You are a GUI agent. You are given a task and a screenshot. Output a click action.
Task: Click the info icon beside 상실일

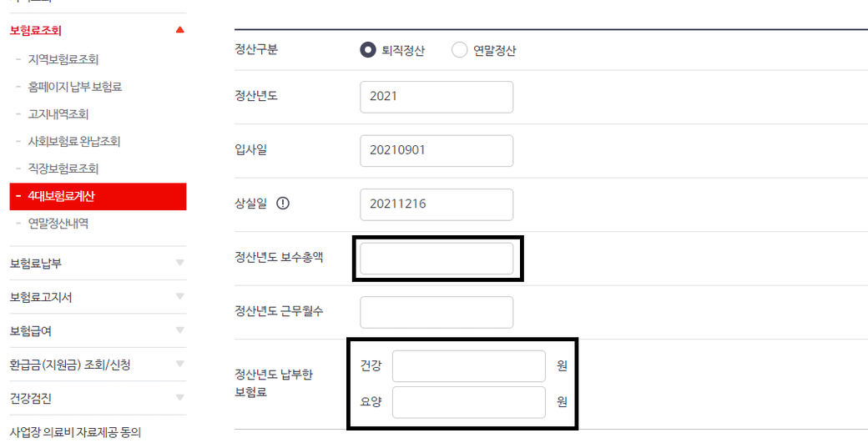point(282,204)
